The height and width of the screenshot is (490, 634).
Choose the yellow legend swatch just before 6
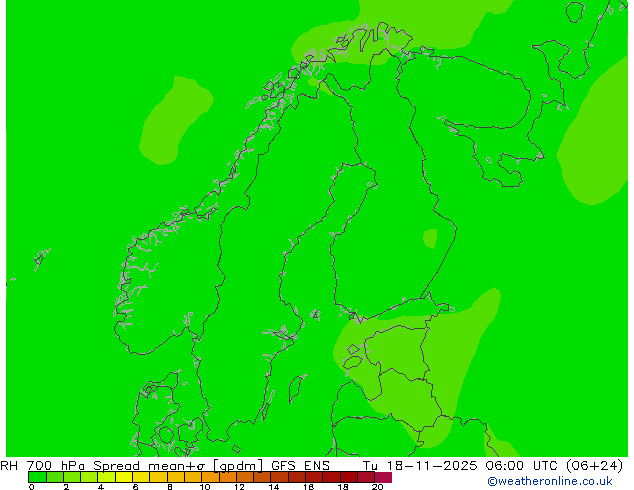[x=124, y=477]
